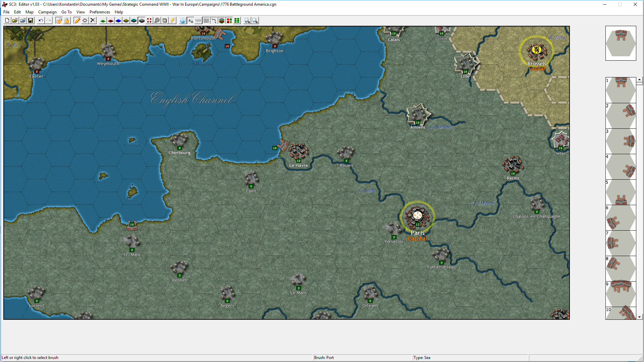Open the Map menu
This screenshot has height=362, width=644.
(x=30, y=12)
